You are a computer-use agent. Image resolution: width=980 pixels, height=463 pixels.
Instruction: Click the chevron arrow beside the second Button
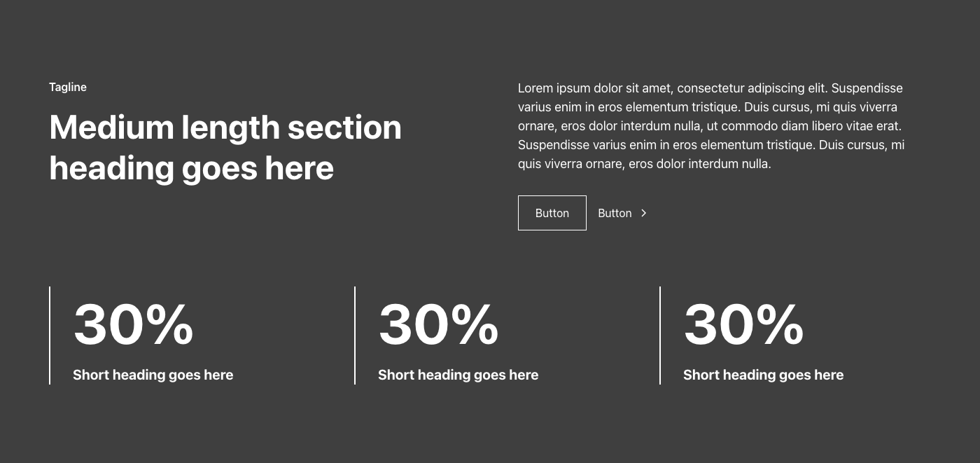pos(643,213)
